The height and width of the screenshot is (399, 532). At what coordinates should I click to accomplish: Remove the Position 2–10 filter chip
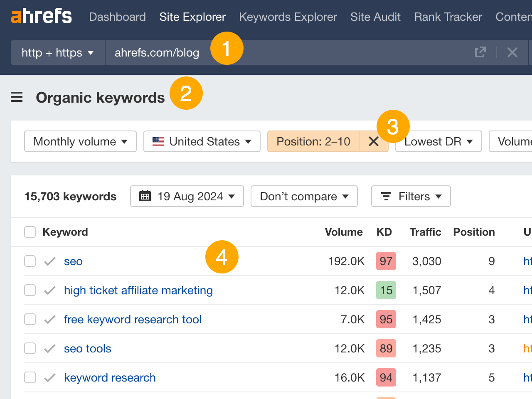click(373, 141)
